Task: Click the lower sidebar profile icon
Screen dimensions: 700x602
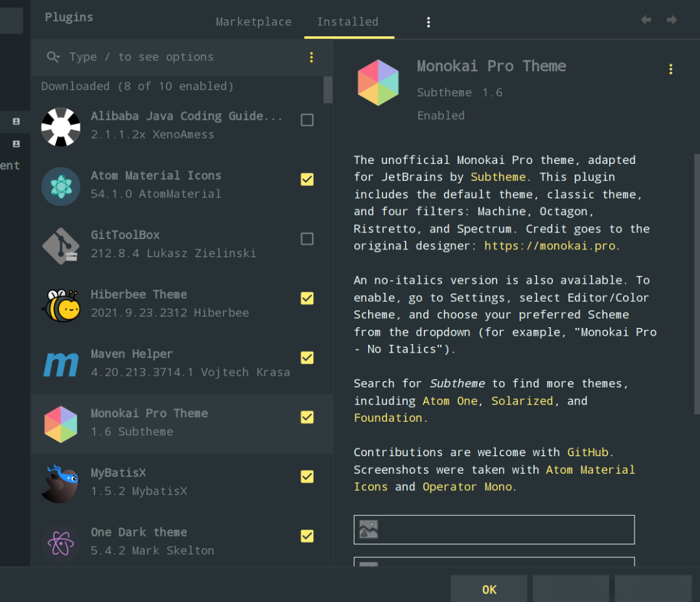Action: click(x=16, y=144)
